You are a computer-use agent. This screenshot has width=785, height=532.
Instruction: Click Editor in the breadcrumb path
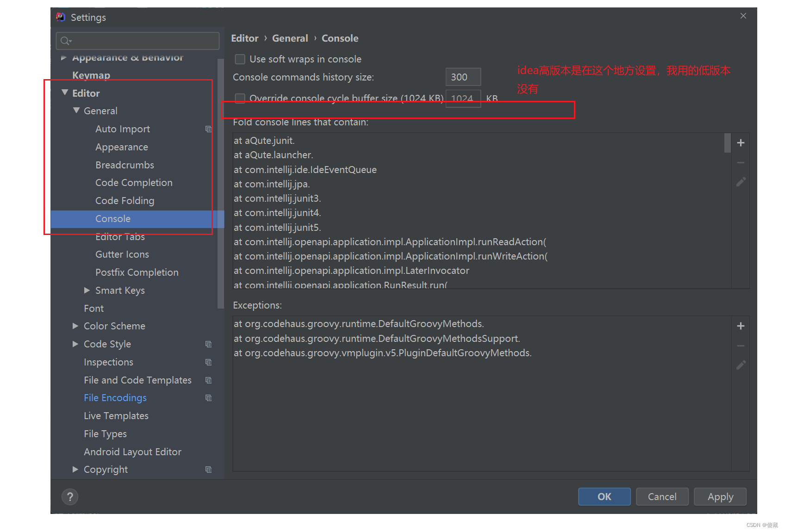tap(245, 38)
